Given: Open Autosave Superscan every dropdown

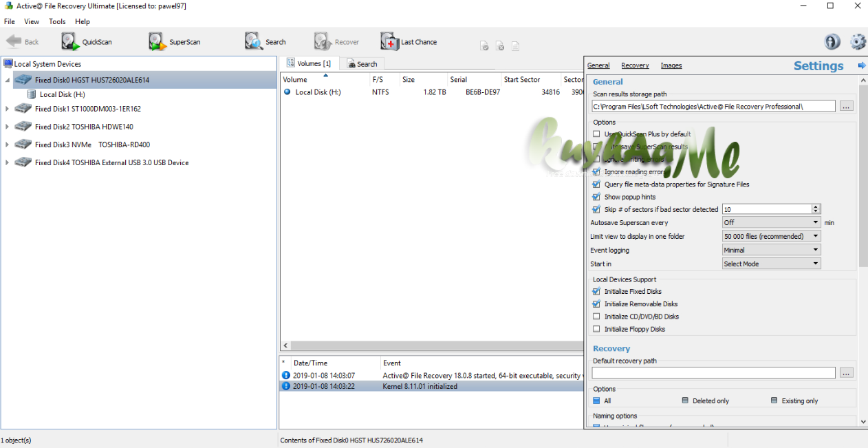Looking at the screenshot, I should pos(771,222).
